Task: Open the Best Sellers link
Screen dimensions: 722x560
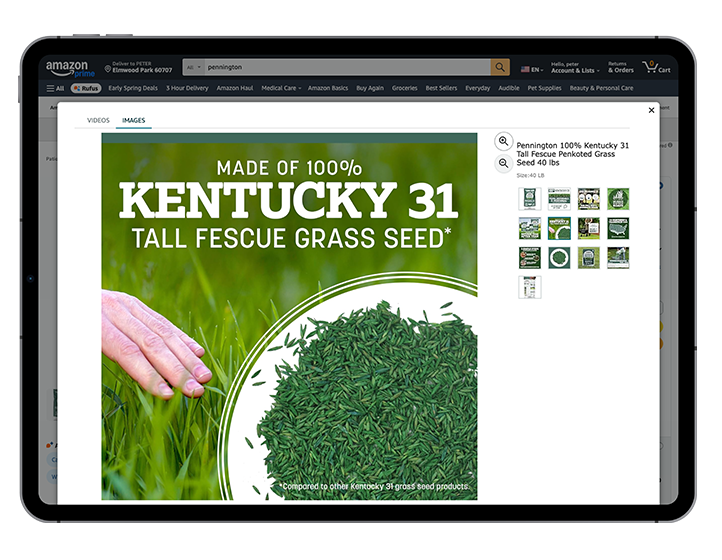Action: [441, 88]
